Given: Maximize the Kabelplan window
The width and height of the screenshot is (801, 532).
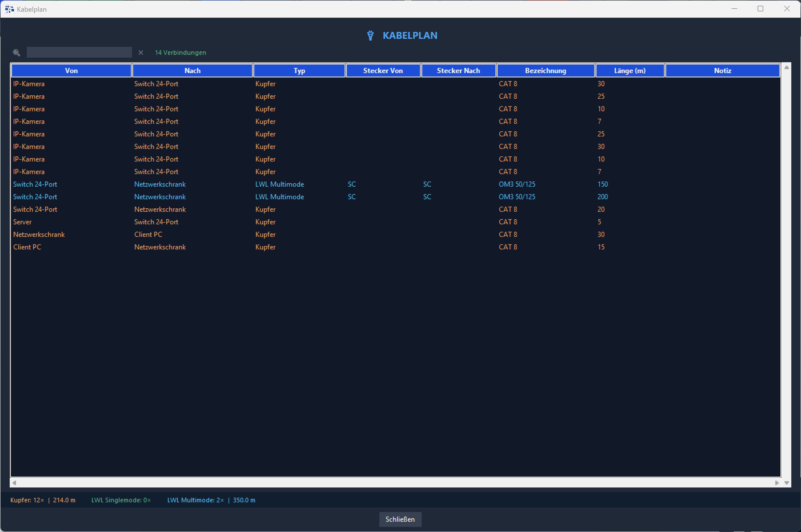Looking at the screenshot, I should coord(761,9).
